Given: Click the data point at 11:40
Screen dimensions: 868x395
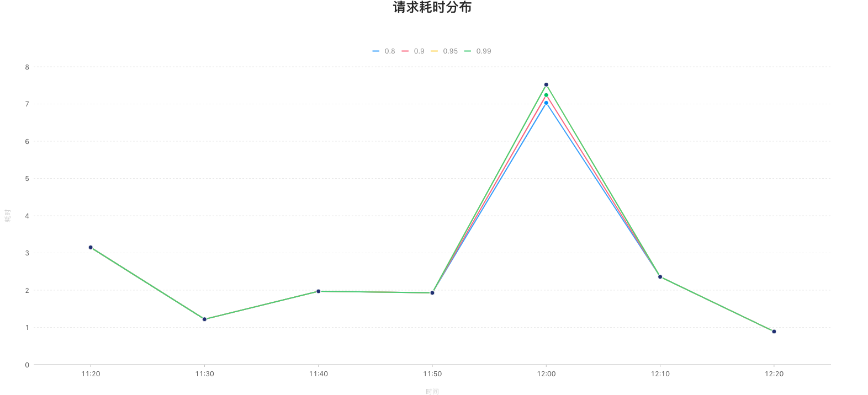Looking at the screenshot, I should [x=319, y=291].
